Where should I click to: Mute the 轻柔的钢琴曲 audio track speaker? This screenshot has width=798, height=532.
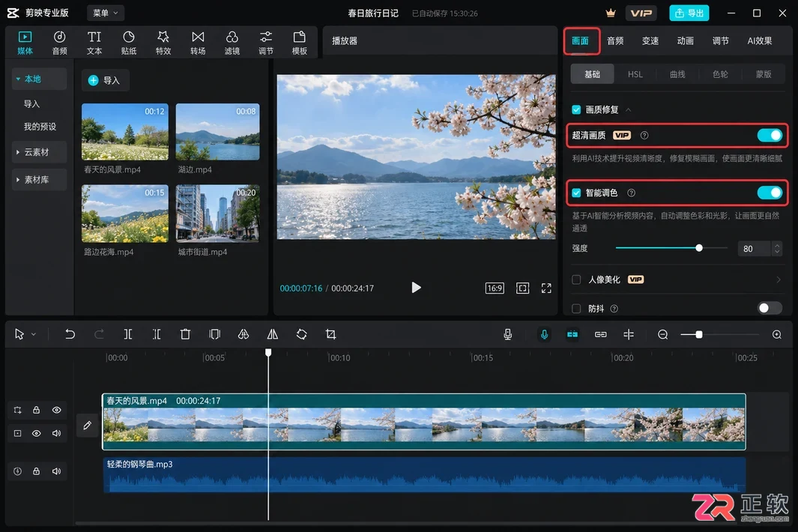tap(56, 471)
